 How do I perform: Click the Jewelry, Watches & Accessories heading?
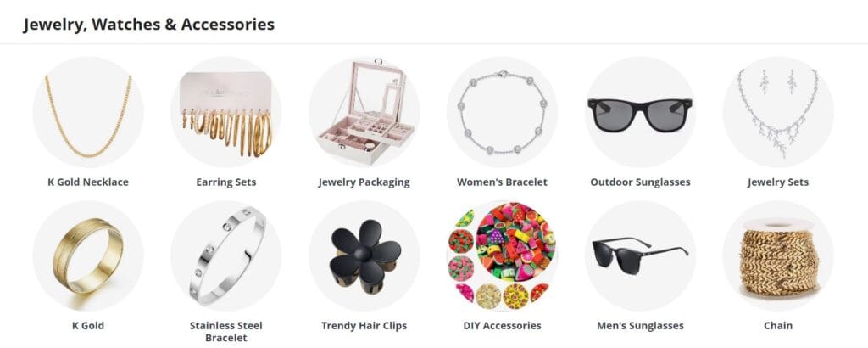(x=149, y=25)
